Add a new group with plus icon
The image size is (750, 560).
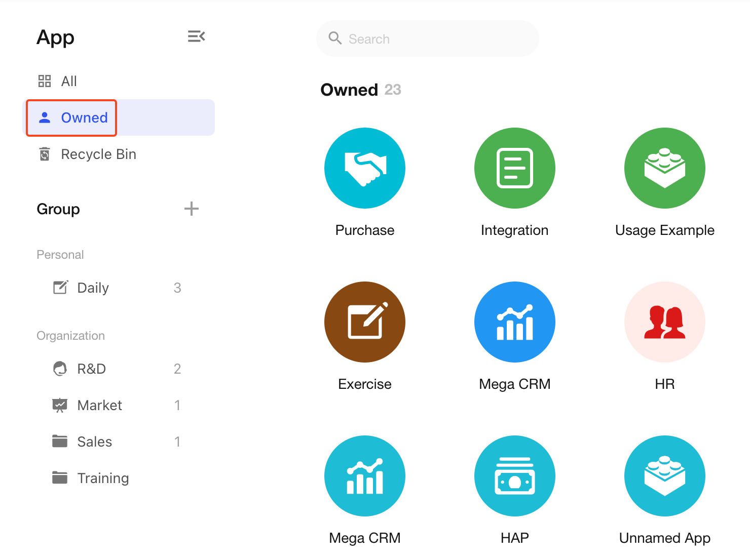[x=191, y=209]
